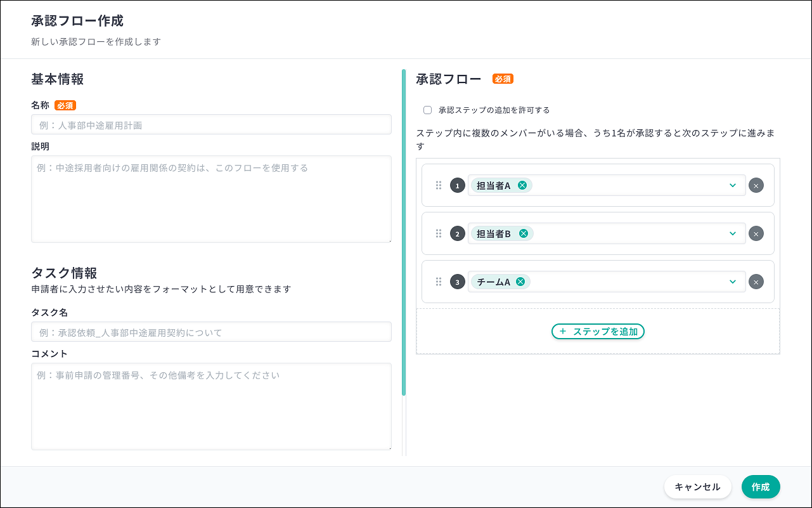Image resolution: width=812 pixels, height=508 pixels.
Task: Delete approval step 3 with gray X
Action: click(756, 282)
